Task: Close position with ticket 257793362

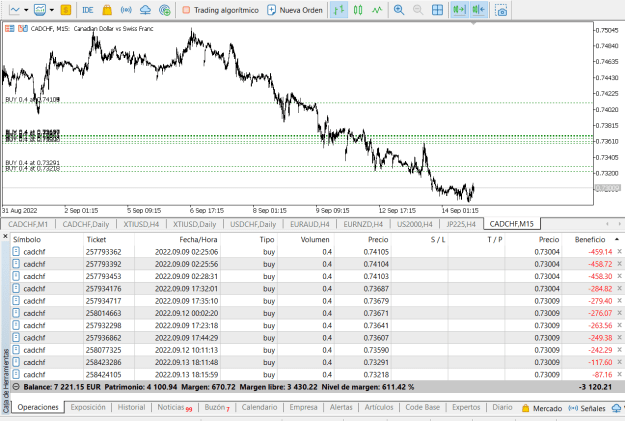Action: click(619, 252)
